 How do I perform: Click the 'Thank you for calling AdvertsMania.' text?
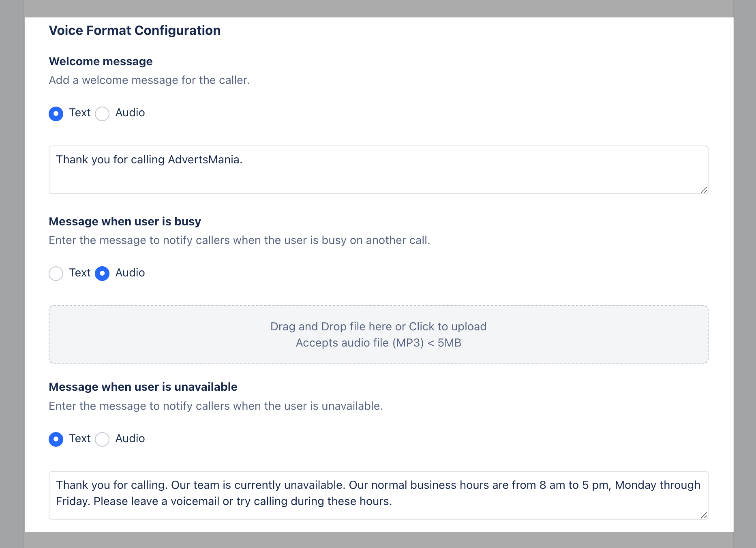150,159
